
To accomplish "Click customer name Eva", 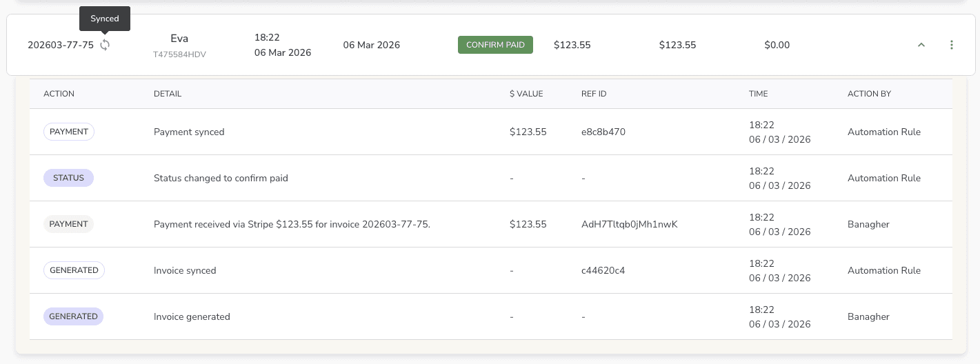I will (179, 39).
